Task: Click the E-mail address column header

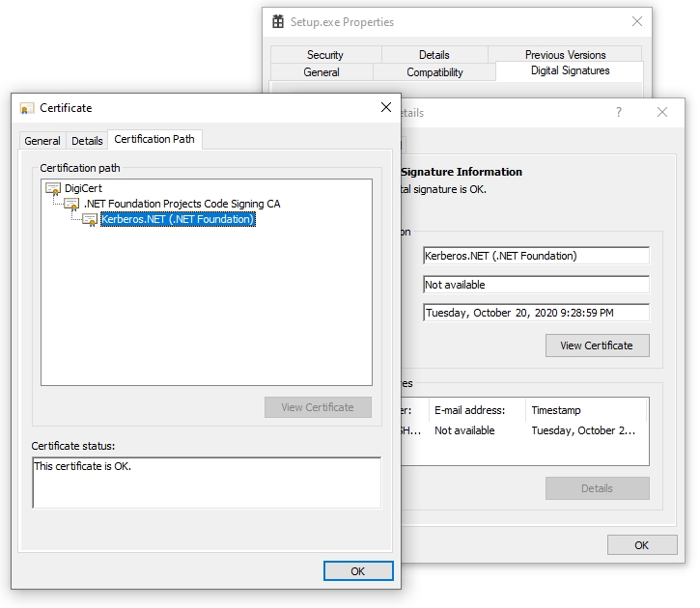Action: tap(477, 410)
